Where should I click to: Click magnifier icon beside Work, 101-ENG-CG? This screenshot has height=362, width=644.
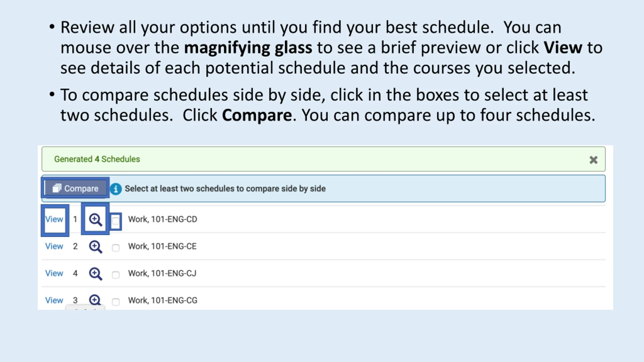pos(95,300)
